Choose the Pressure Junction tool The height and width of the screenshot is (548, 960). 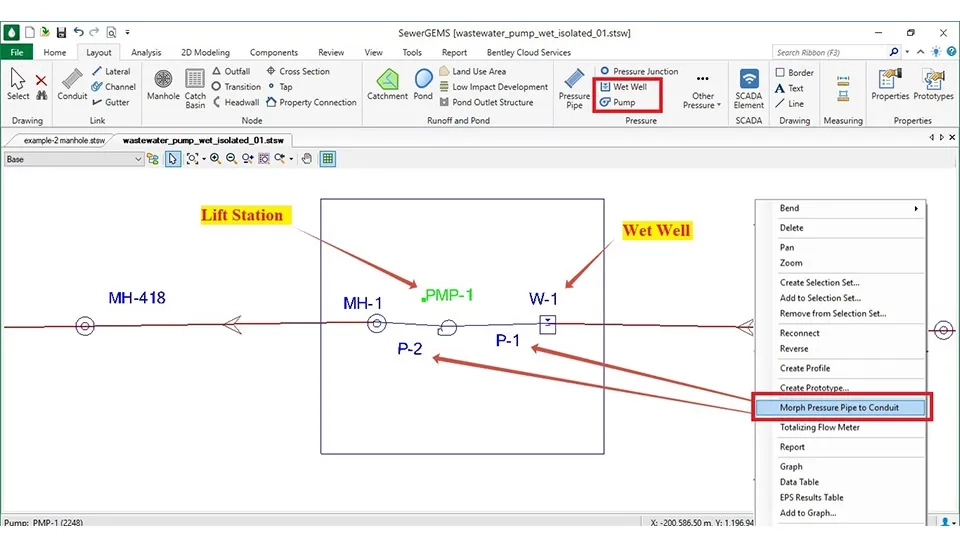pyautogui.click(x=639, y=71)
